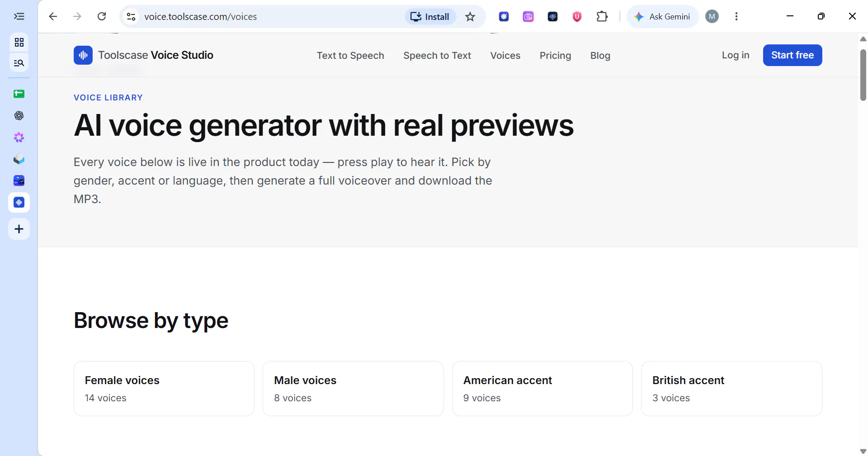868x456 pixels.
Task: Click the Ask Gemini button
Action: (x=662, y=17)
